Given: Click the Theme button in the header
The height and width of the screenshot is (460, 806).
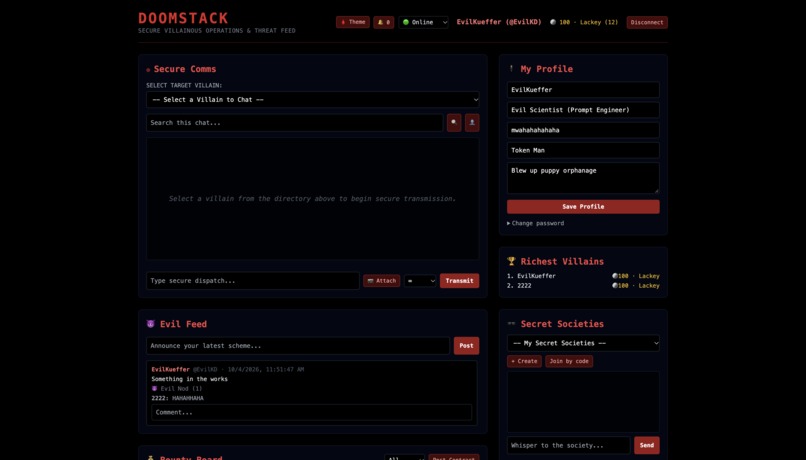Looking at the screenshot, I should point(353,22).
